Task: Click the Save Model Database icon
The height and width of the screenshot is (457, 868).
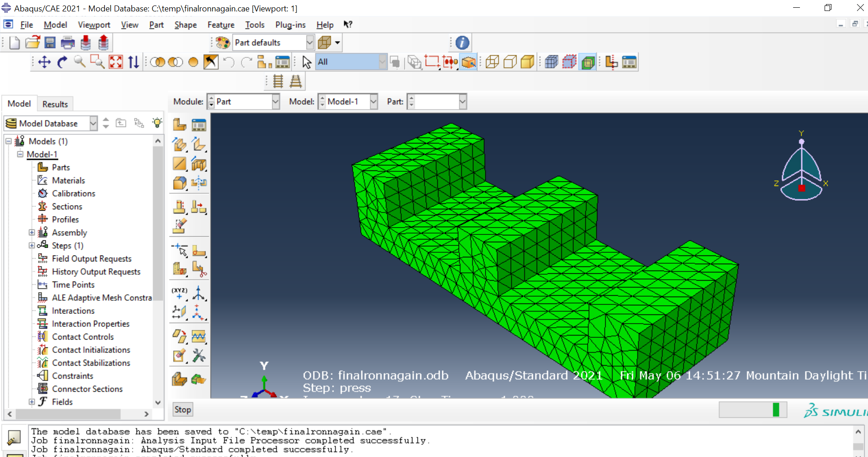Action: click(x=50, y=43)
